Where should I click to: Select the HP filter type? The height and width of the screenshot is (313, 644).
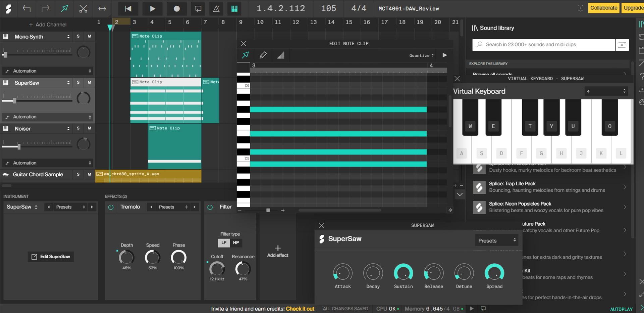coord(236,243)
